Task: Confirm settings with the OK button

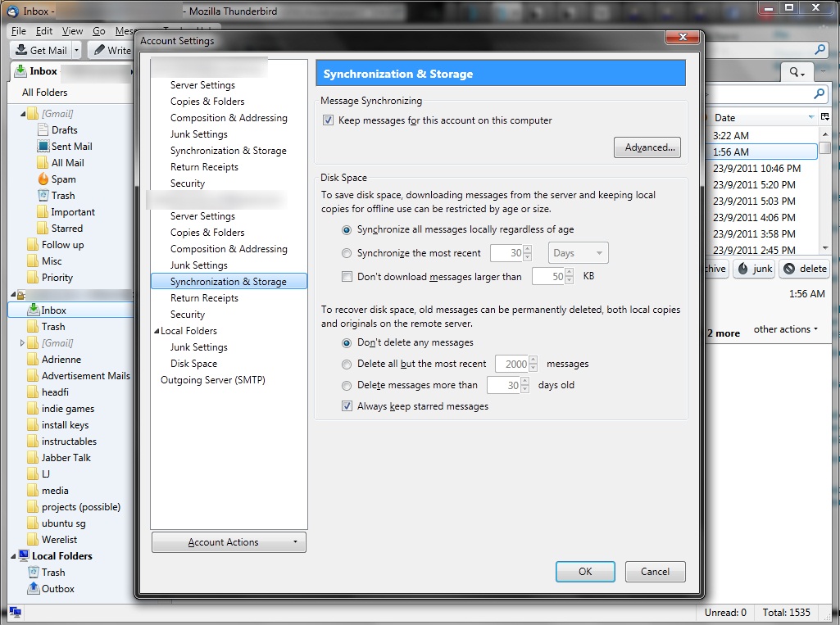Action: coord(585,572)
